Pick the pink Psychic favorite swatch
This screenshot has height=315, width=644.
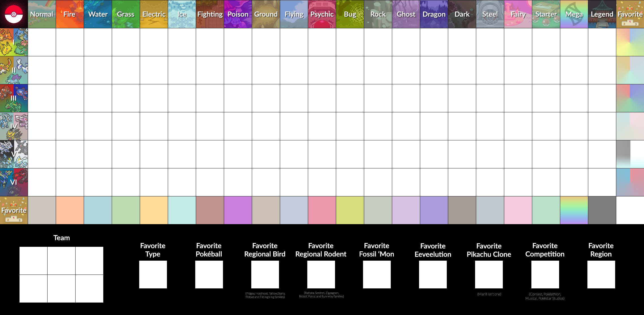(322, 210)
